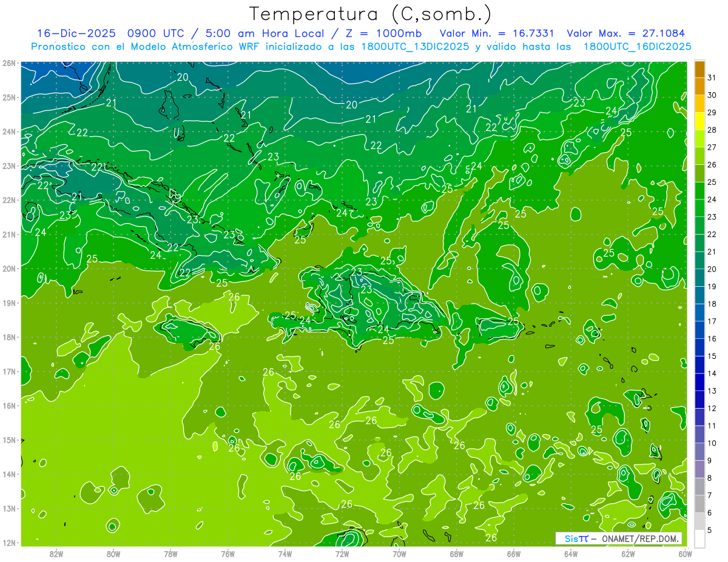
Task: Click the 70W longitude axis label
Action: [x=399, y=554]
